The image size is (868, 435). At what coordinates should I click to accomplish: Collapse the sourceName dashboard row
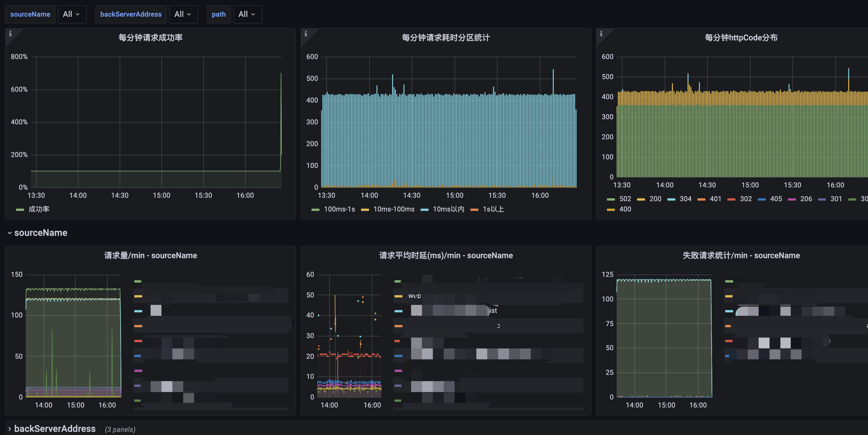point(9,233)
